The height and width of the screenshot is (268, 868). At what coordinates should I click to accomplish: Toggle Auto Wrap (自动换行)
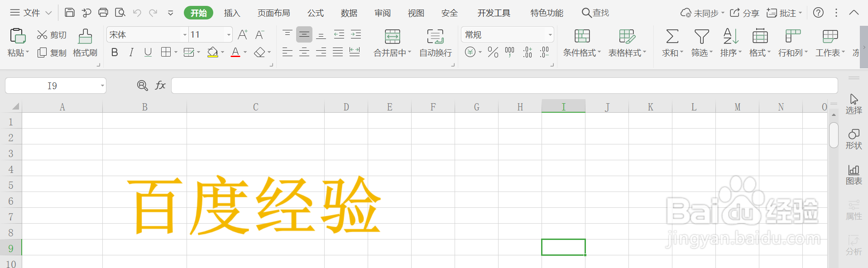pos(436,43)
